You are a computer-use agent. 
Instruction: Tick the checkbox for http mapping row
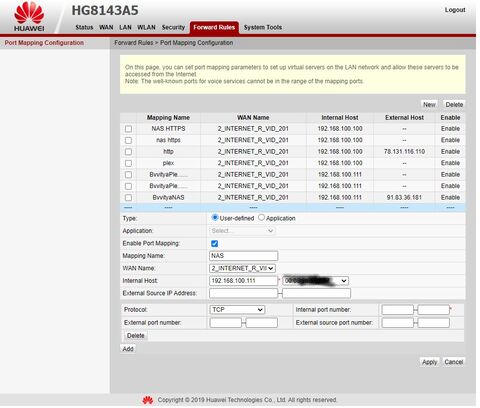tap(128, 152)
